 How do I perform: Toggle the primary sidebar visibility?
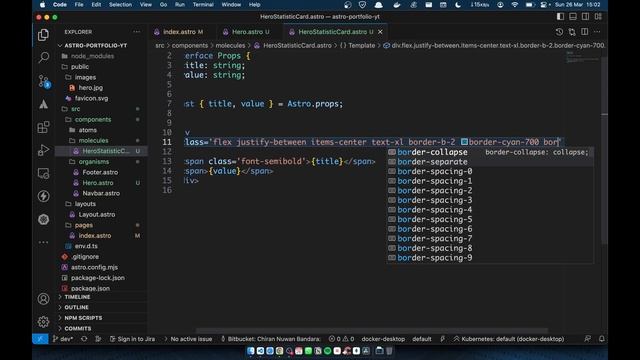[560, 17]
